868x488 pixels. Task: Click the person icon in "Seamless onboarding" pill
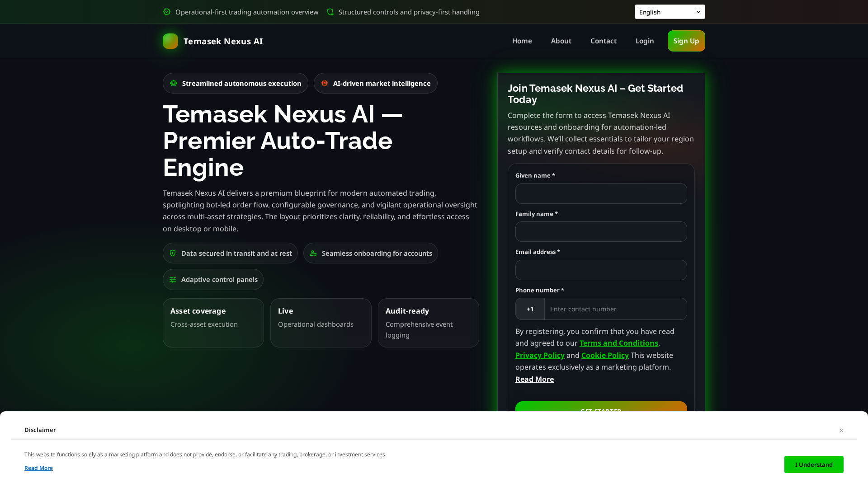(x=313, y=253)
